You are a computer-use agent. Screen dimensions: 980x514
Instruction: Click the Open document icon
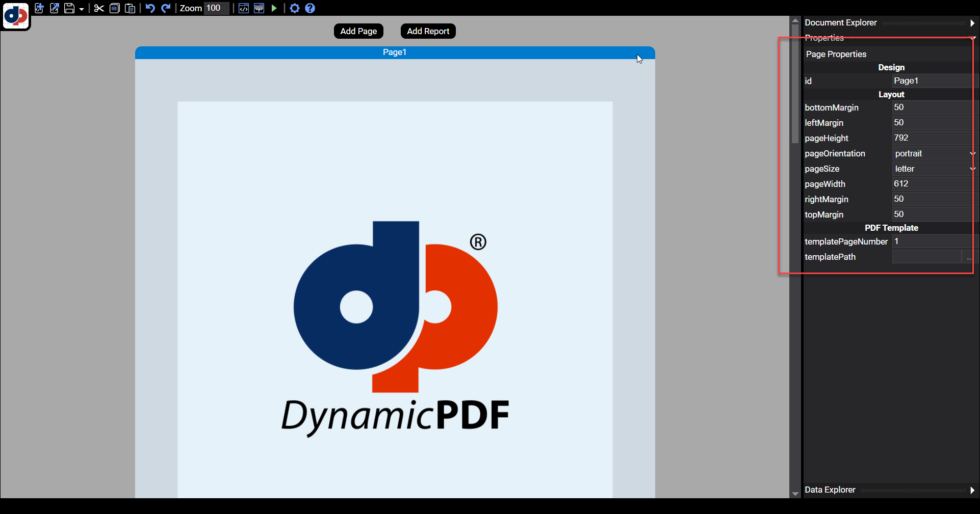tap(55, 8)
